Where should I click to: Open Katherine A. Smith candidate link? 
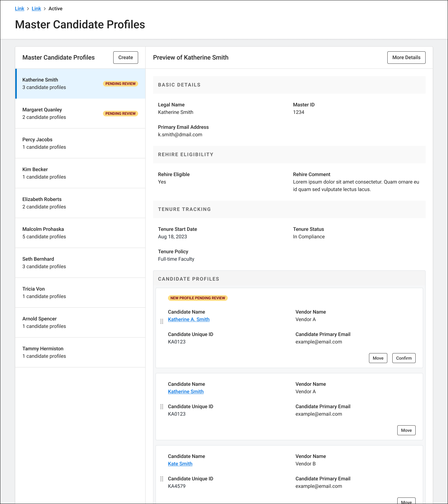(x=189, y=320)
